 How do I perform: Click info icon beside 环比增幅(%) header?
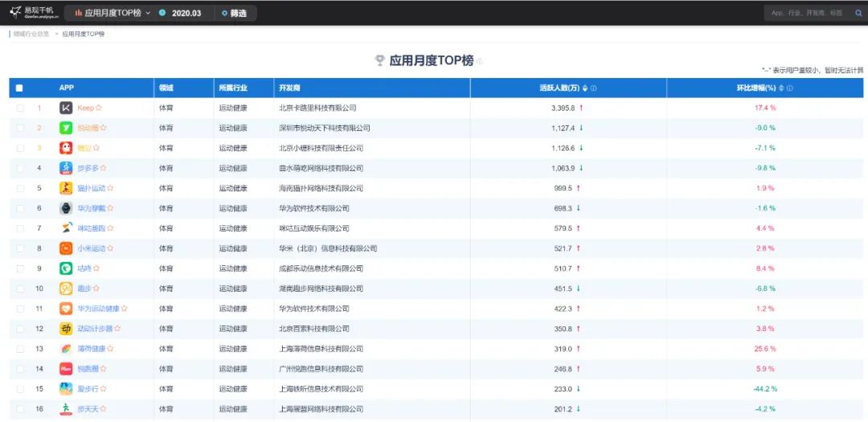790,88
